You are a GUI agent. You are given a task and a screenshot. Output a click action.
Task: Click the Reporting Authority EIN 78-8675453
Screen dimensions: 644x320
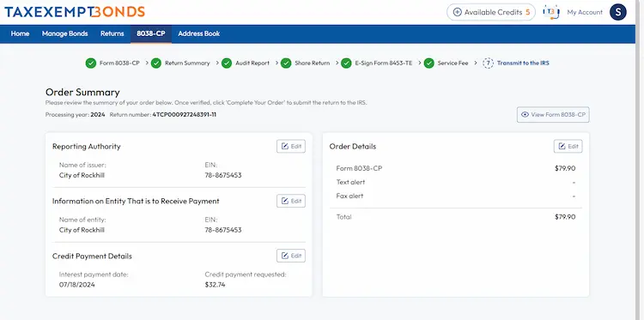(x=223, y=175)
